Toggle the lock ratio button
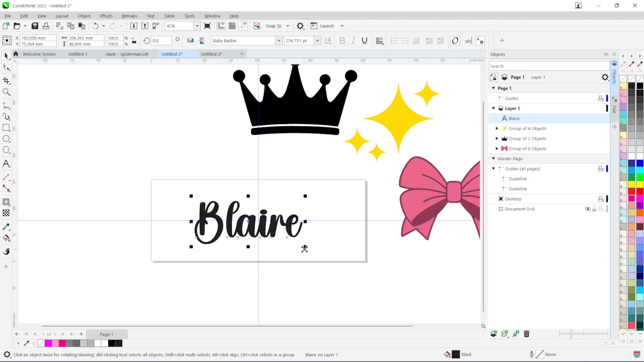The image size is (644, 362). pyautogui.click(x=134, y=41)
